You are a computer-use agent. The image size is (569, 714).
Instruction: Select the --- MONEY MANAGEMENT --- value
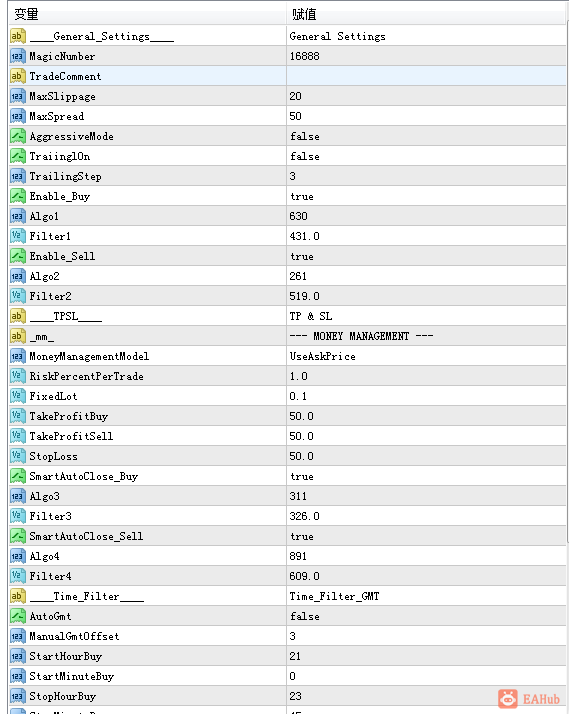[x=361, y=336]
